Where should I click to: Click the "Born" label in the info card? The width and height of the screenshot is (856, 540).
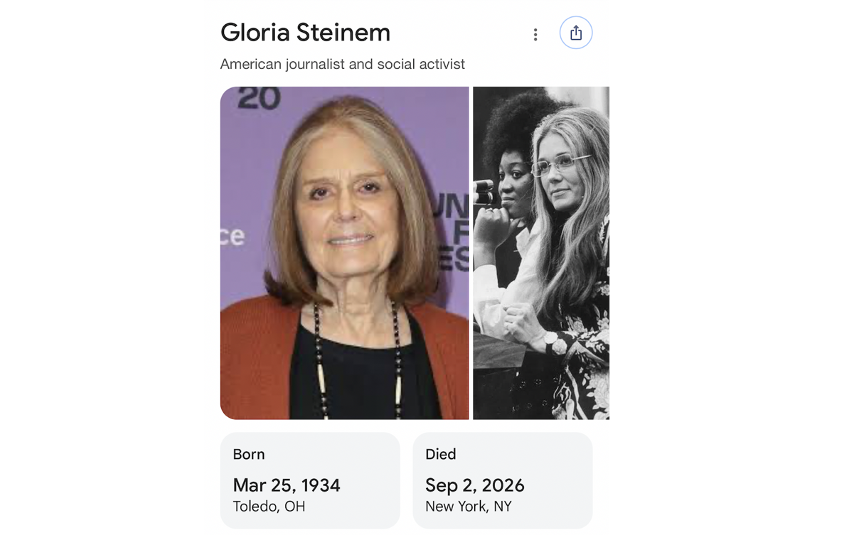(x=248, y=454)
